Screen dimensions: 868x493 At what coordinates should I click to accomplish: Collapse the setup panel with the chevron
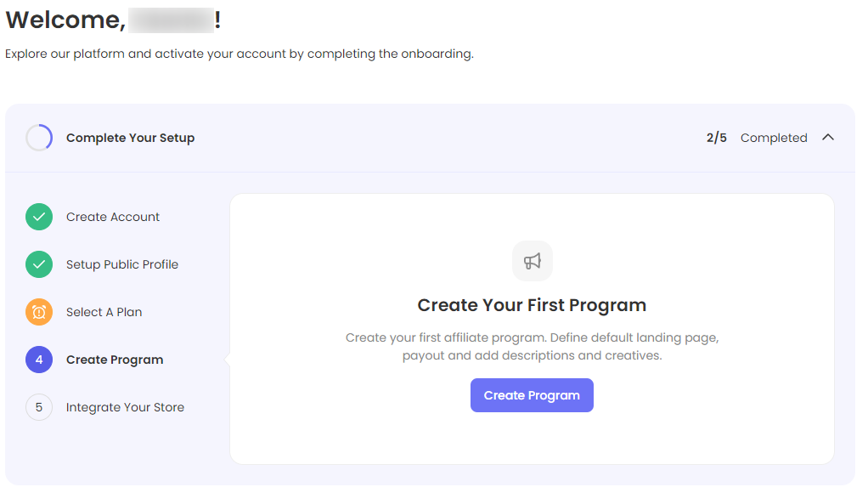tap(828, 138)
